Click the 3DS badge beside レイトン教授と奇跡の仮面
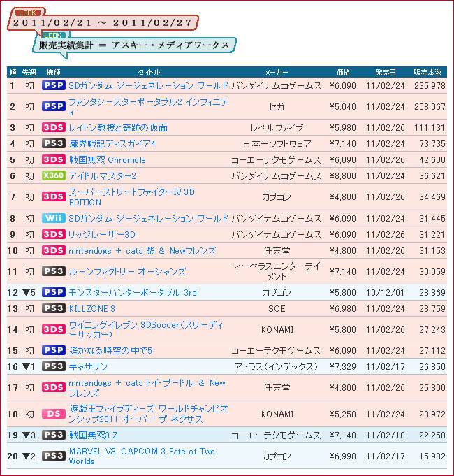This screenshot has width=454, height=476. click(x=54, y=127)
